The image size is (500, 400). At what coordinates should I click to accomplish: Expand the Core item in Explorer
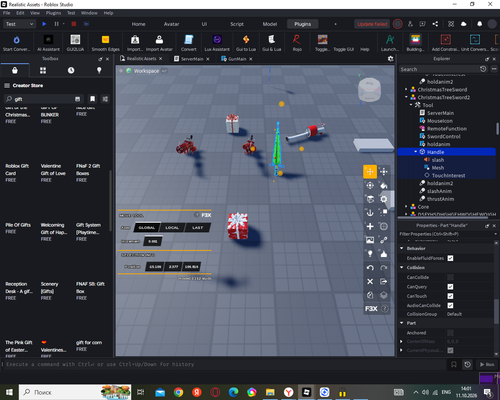point(406,207)
